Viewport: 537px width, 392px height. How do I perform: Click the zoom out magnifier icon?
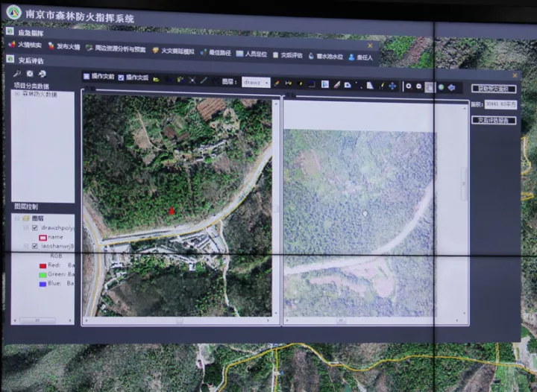click(418, 86)
